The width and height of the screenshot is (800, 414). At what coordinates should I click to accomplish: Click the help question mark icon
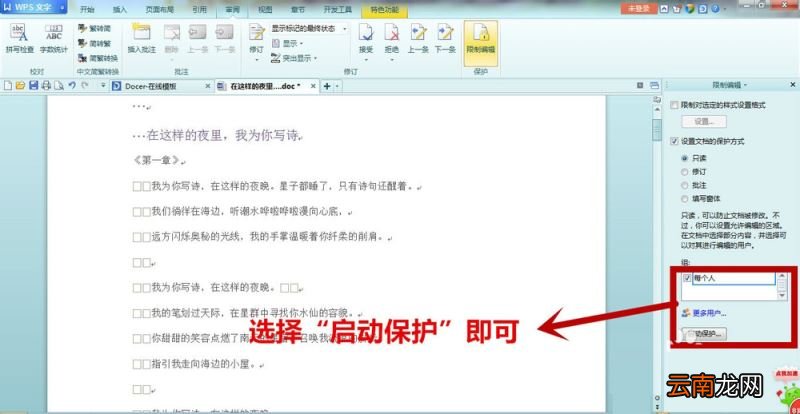[715, 9]
